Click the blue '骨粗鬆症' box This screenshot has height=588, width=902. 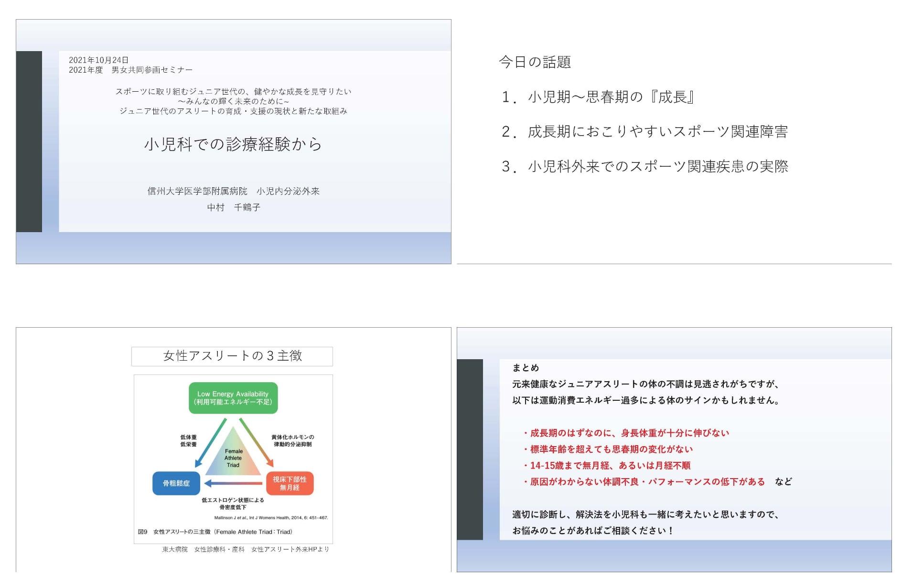176,483
